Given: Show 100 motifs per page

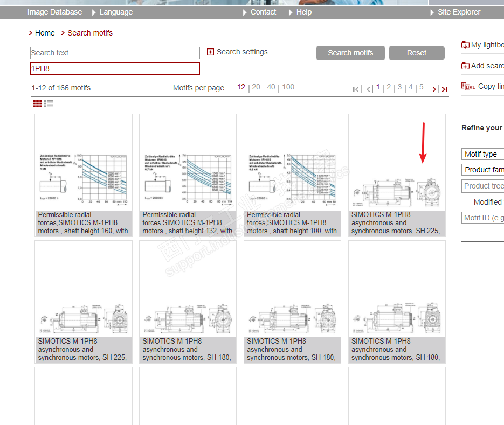Looking at the screenshot, I should pos(288,87).
